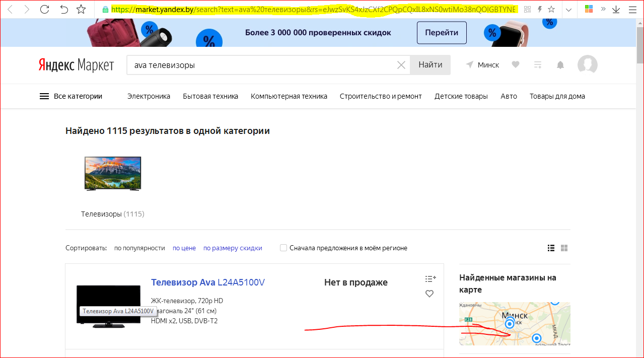This screenshot has height=358, width=644.
Task: Add Ava L24A5100V to comparison list
Action: pos(430,278)
